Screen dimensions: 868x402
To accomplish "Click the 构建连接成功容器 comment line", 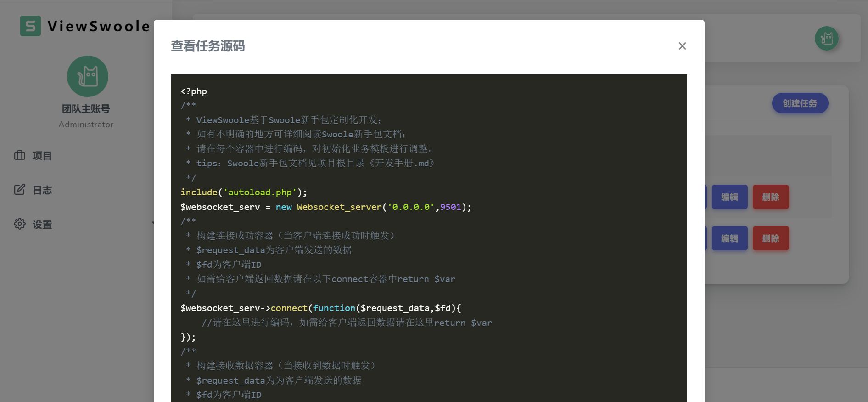I will (x=290, y=235).
